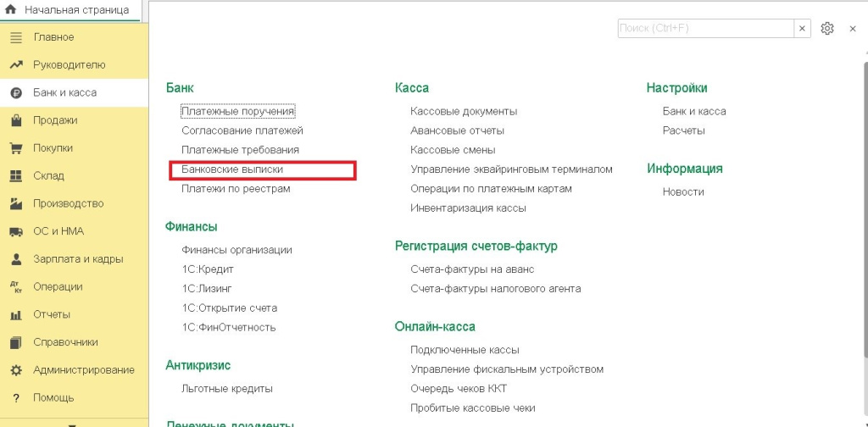Click the ДтКт icon for Операции

pyautogui.click(x=16, y=286)
